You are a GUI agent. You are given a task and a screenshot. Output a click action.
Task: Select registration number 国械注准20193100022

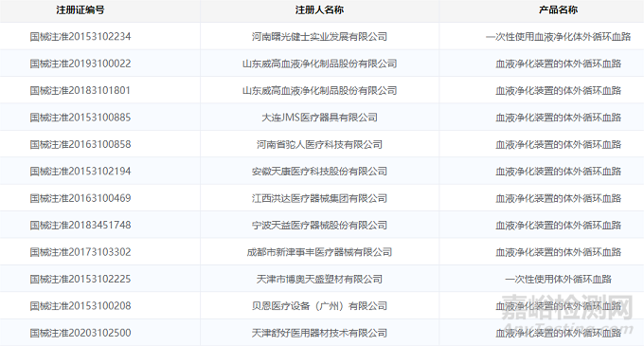80,64
